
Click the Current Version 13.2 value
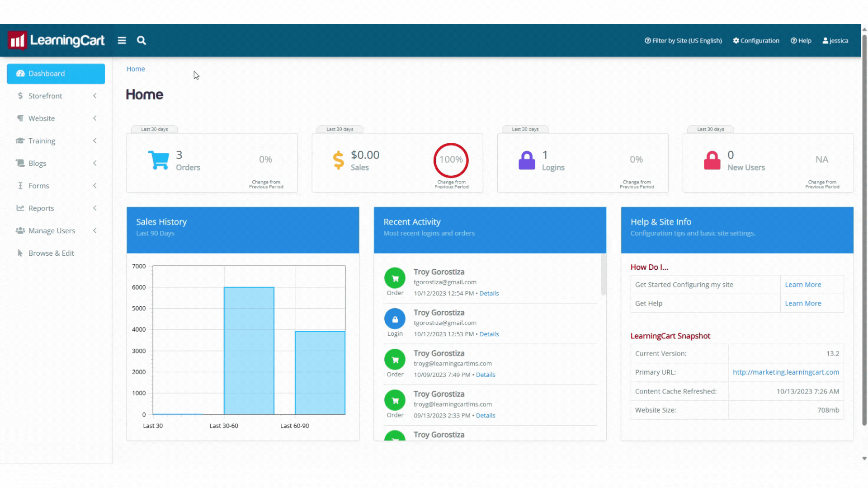(832, 353)
